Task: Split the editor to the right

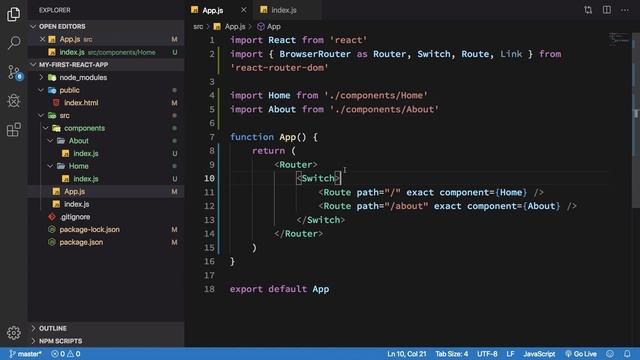Action: coord(607,10)
